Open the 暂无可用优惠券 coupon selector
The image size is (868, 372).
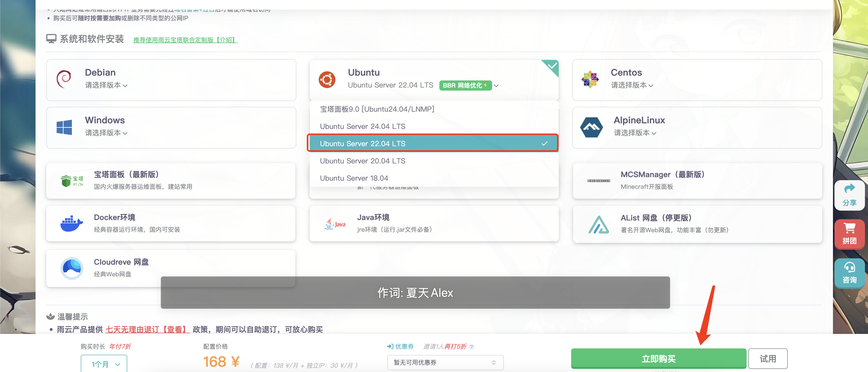[445, 363]
